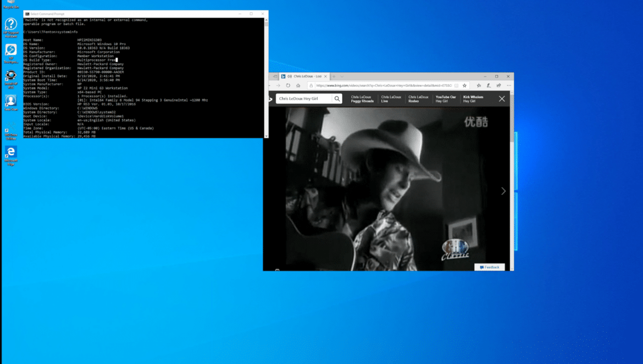This screenshot has height=364, width=643.
Task: Go to Home page in Edge
Action: (x=298, y=86)
